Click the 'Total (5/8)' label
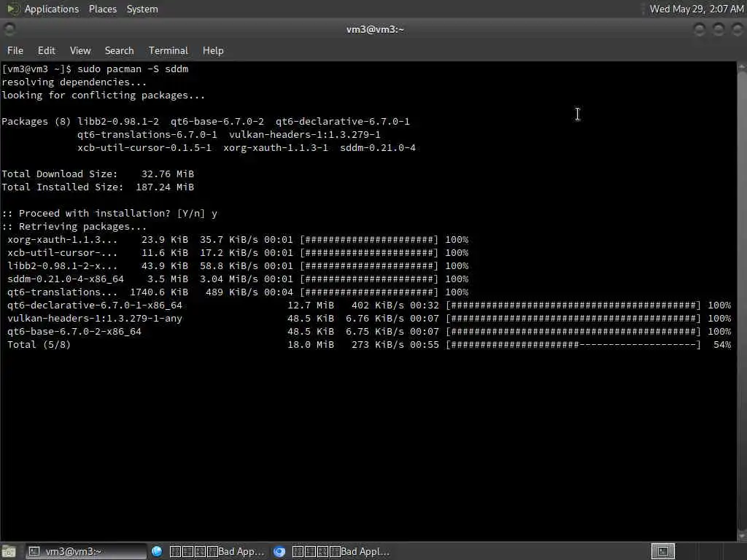This screenshot has height=560, width=747. [x=39, y=345]
